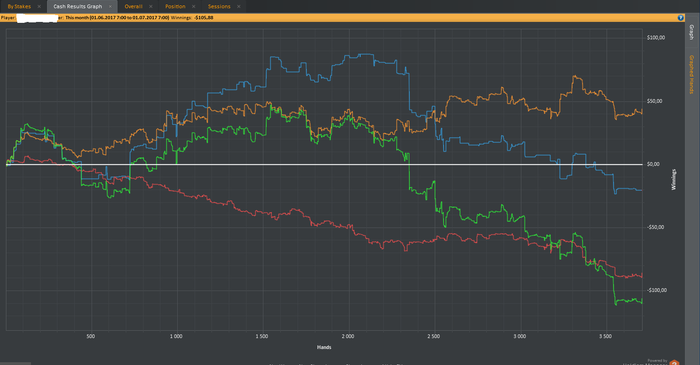This screenshot has width=700, height=365.
Task: Close the Position tab
Action: [193, 6]
